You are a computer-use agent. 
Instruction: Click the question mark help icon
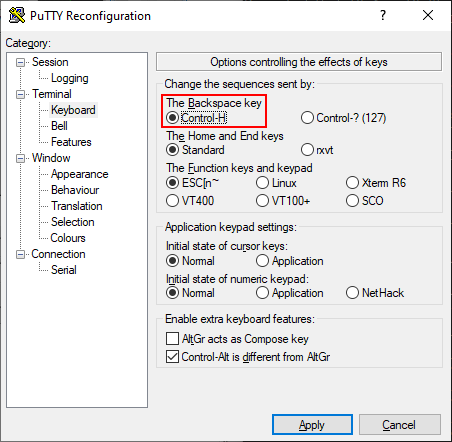click(x=383, y=15)
